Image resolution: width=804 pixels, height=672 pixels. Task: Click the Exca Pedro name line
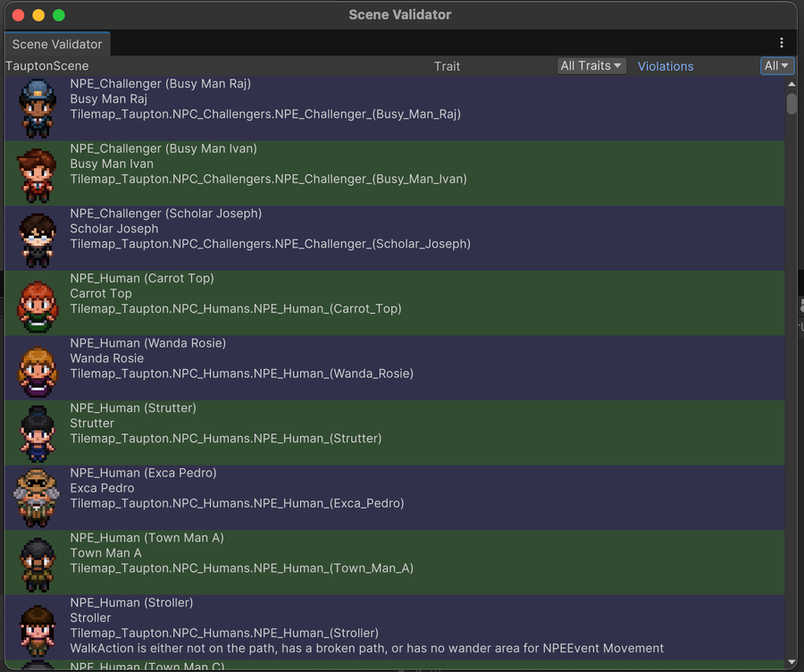[x=102, y=488]
